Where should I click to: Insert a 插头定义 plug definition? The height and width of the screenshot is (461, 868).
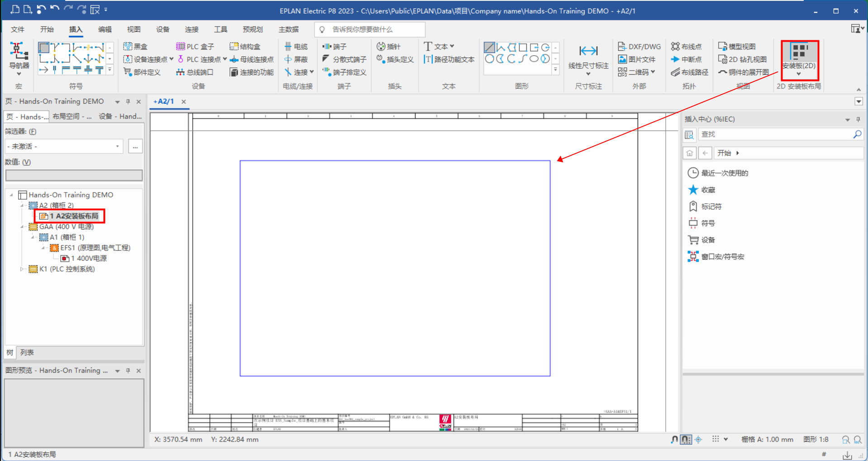[395, 59]
